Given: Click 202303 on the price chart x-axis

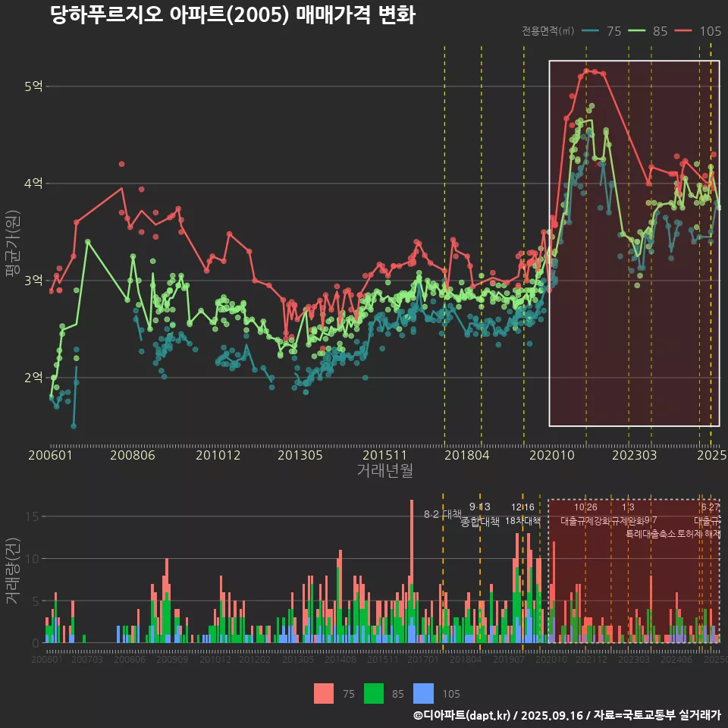Looking at the screenshot, I should click(634, 455).
